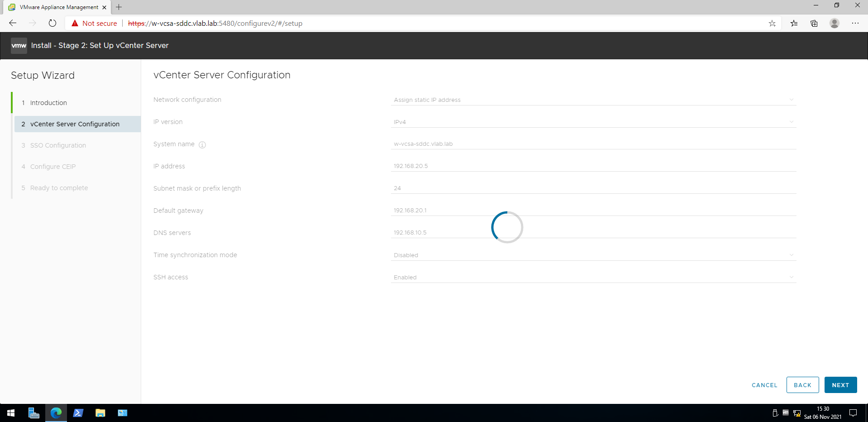
Task: Click the browser back arrow
Action: click(13, 23)
